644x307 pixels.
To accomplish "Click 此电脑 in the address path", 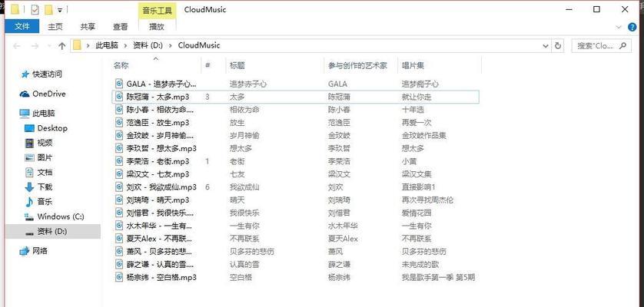I will 107,45.
